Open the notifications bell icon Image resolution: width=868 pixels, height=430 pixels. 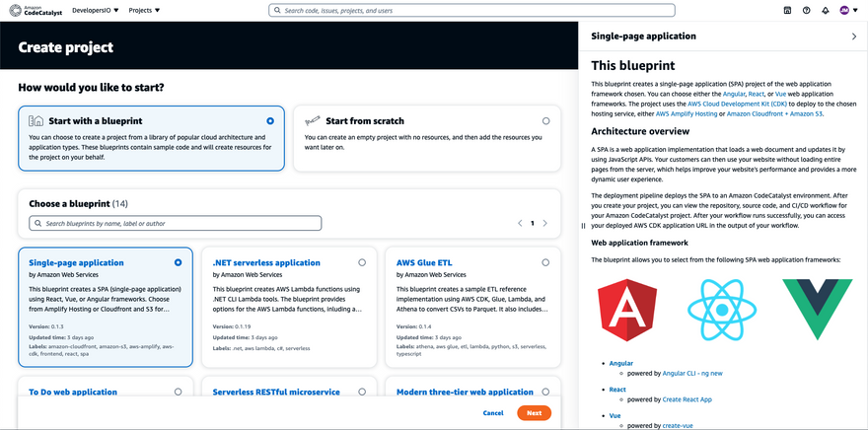point(826,10)
